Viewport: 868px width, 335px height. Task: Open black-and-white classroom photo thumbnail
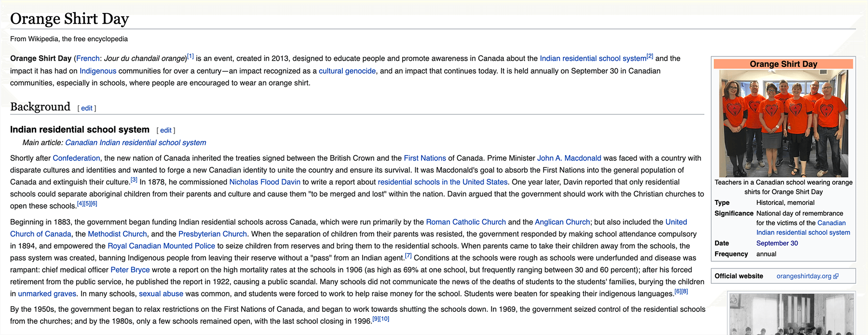tap(791, 314)
